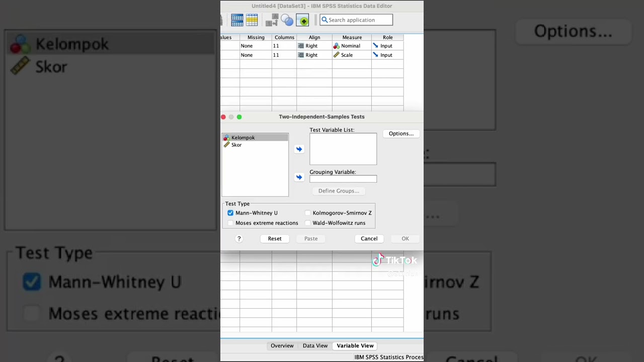
Task: Open the dialog help question mark
Action: 239,239
